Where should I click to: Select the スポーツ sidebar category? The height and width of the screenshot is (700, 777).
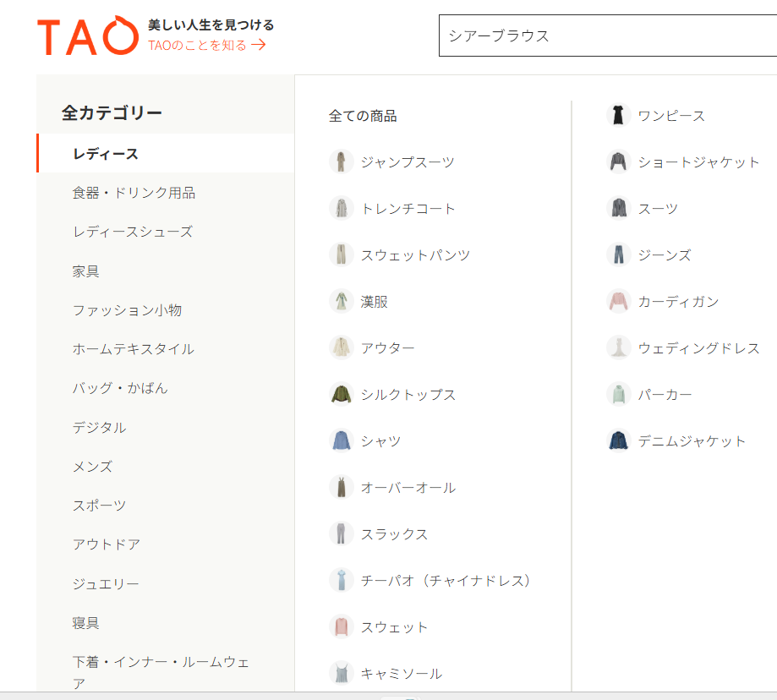click(x=99, y=506)
